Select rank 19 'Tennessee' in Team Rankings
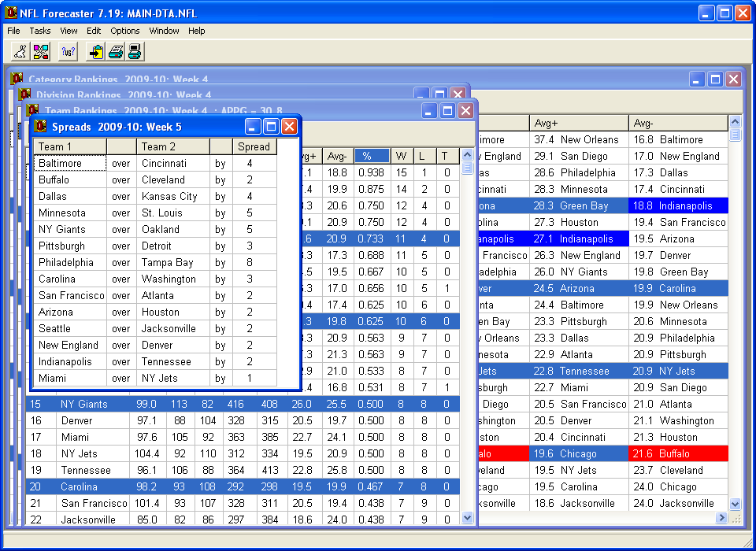Screen dimensions: 756x551 (93, 470)
